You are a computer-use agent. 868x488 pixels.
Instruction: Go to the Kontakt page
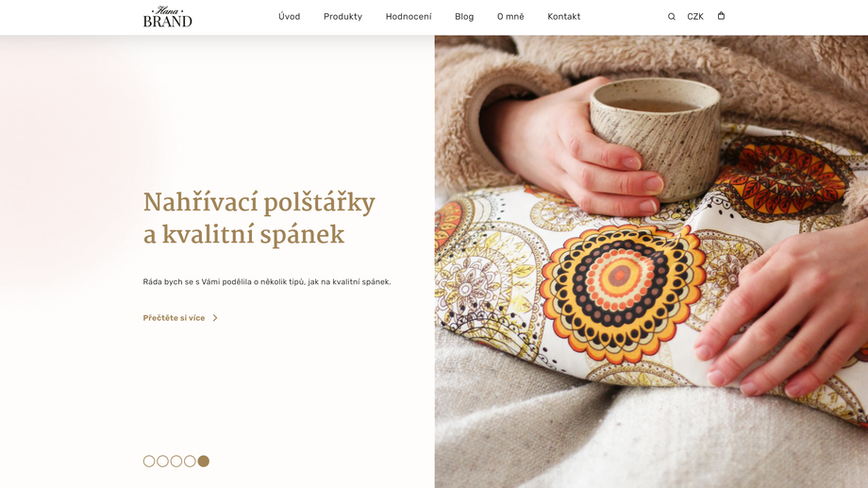(563, 17)
